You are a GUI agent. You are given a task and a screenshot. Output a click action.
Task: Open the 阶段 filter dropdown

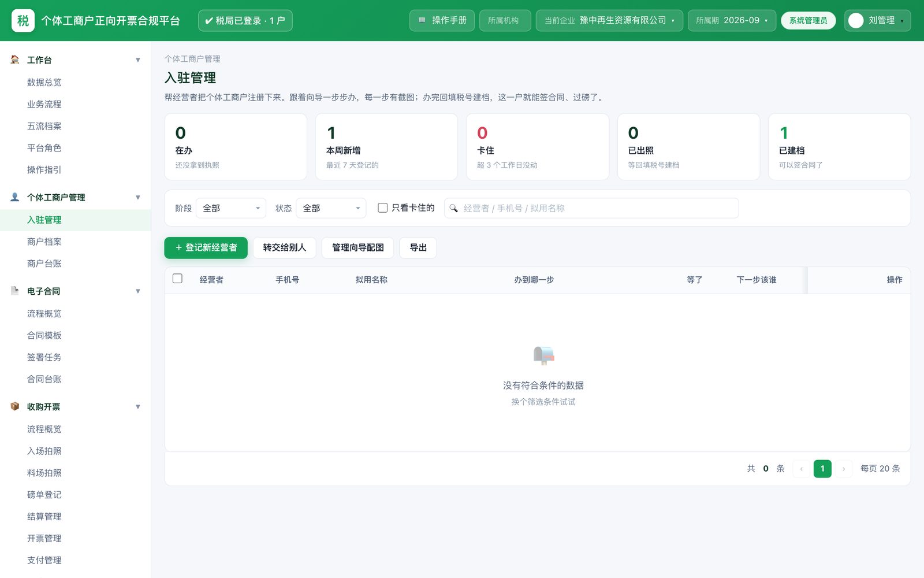click(x=231, y=208)
